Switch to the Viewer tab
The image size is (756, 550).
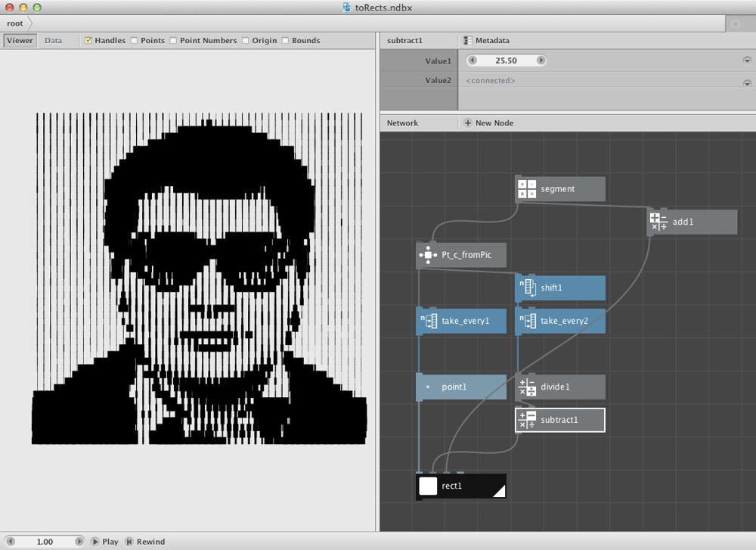point(20,41)
